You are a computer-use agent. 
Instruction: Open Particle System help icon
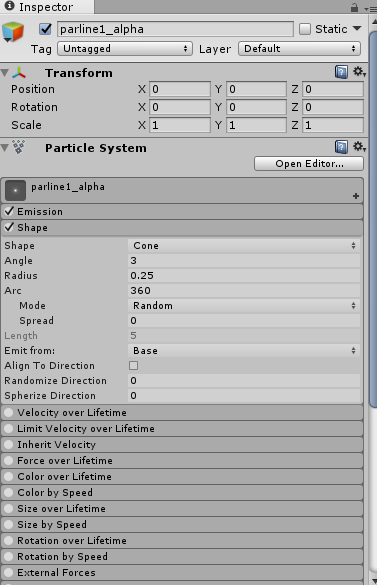[x=341, y=147]
